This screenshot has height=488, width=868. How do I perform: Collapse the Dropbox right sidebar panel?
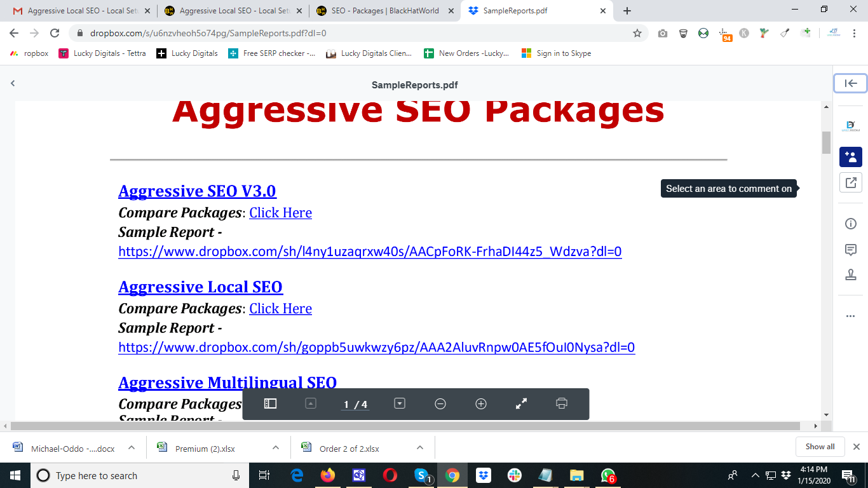[x=851, y=83]
